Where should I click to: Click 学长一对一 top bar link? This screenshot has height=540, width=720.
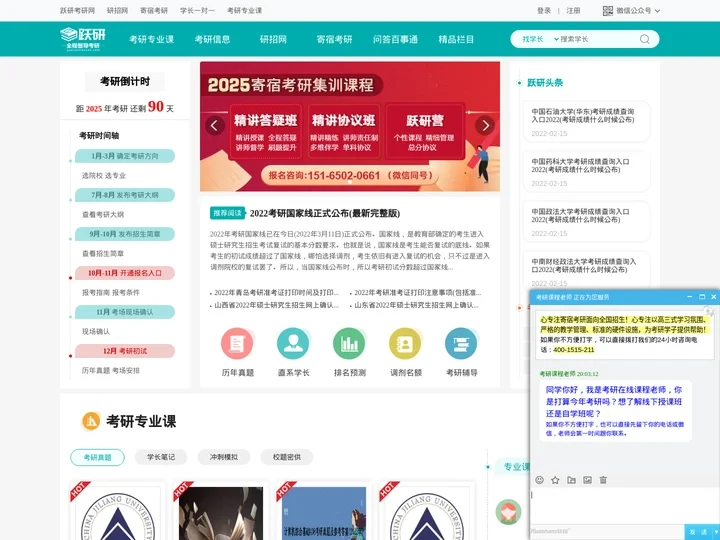tap(197, 11)
